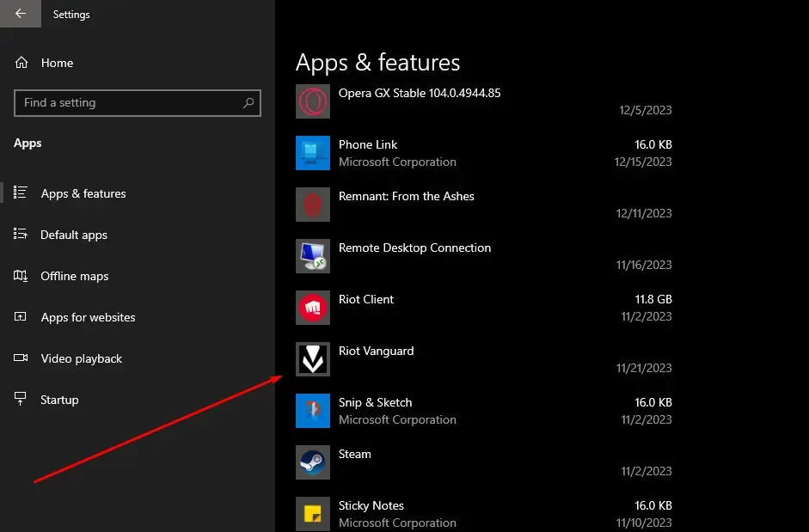
Task: Select the Phone Link app name
Action: click(x=368, y=144)
